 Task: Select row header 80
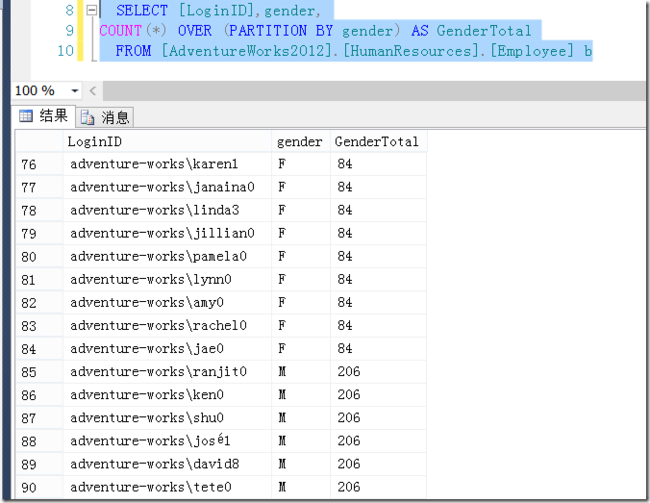(x=39, y=257)
